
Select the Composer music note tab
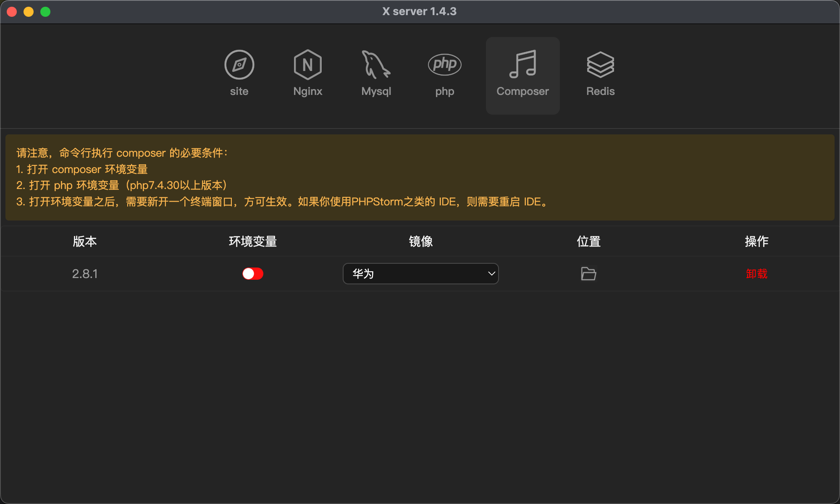(522, 76)
